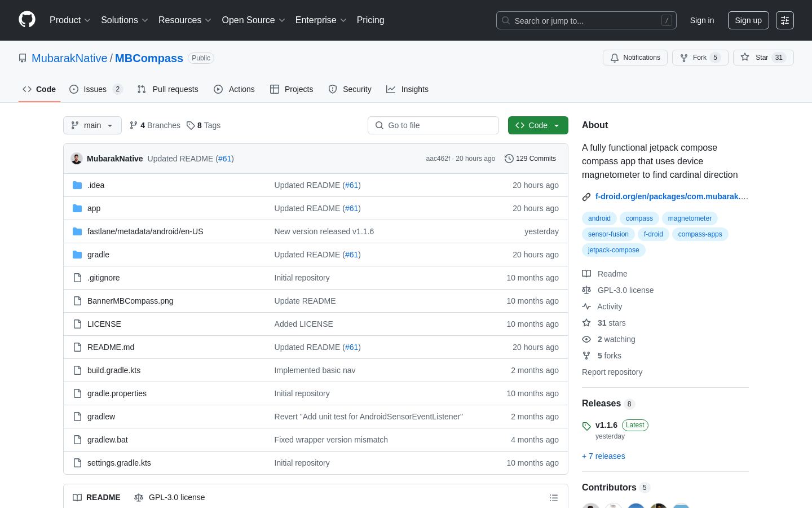Expand the Product menu
Image resolution: width=812 pixels, height=508 pixels.
[70, 20]
